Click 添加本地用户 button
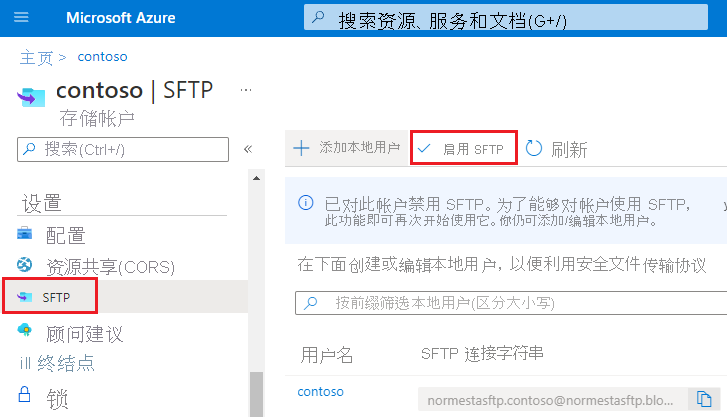Screen dimensions: 727x417 [347, 148]
